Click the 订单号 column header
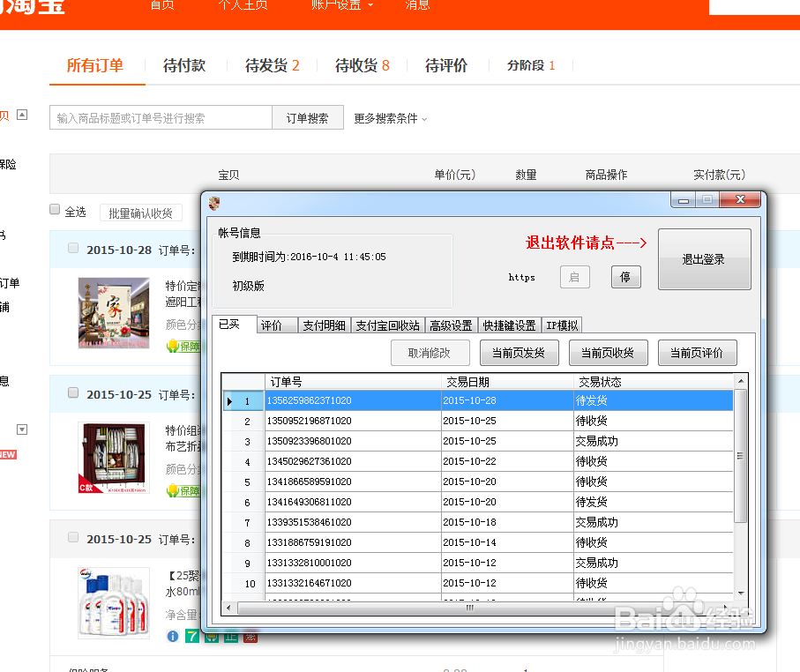Viewport: 800px width, 672px height. coord(353,382)
